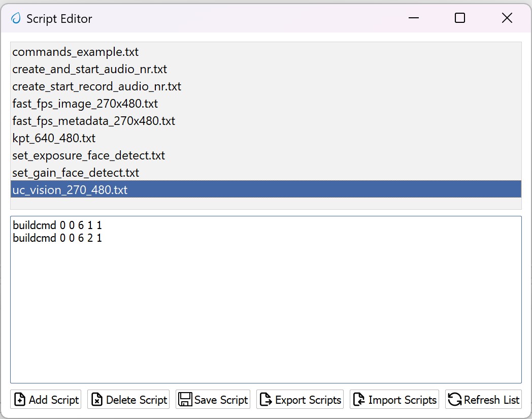Click the Export Scripts arrow icon

[x=265, y=400]
